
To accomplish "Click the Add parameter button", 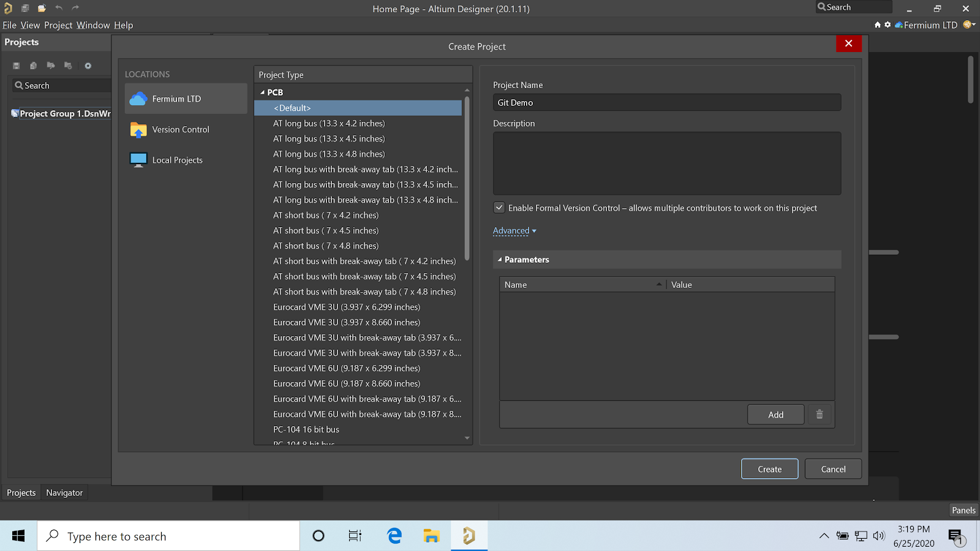I will (x=775, y=414).
